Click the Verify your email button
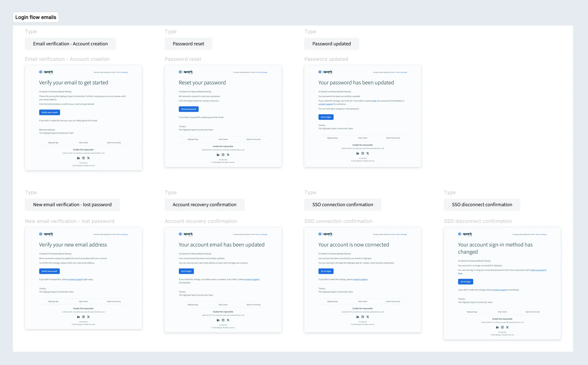 click(x=49, y=112)
